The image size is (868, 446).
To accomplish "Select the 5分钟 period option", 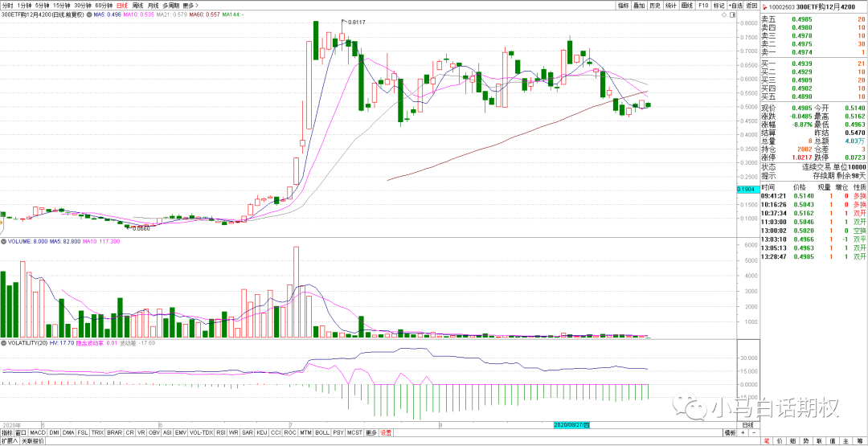I will tap(42, 6).
